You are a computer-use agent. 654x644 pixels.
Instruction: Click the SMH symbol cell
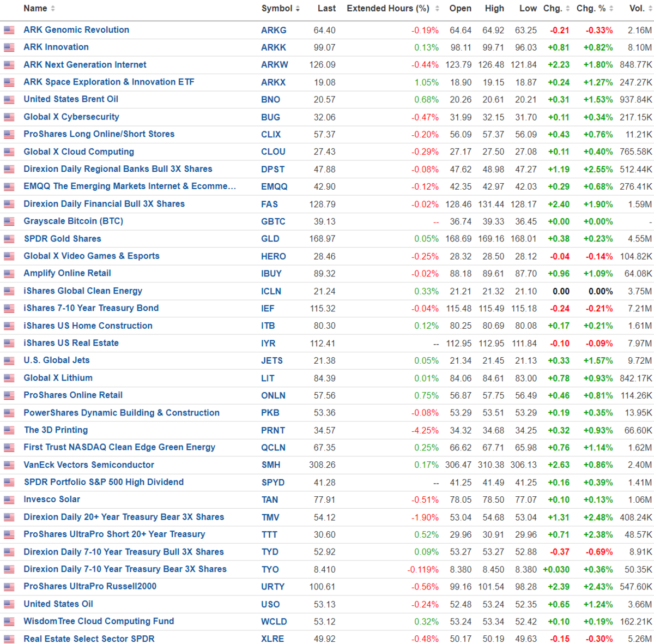(271, 465)
